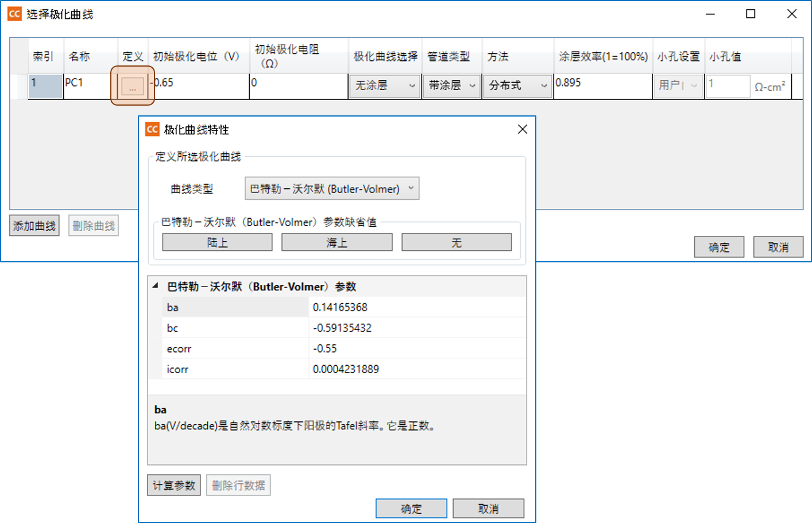Click the ba parameter name row
Image resolution: width=812 pixels, height=523 pixels.
coord(235,307)
